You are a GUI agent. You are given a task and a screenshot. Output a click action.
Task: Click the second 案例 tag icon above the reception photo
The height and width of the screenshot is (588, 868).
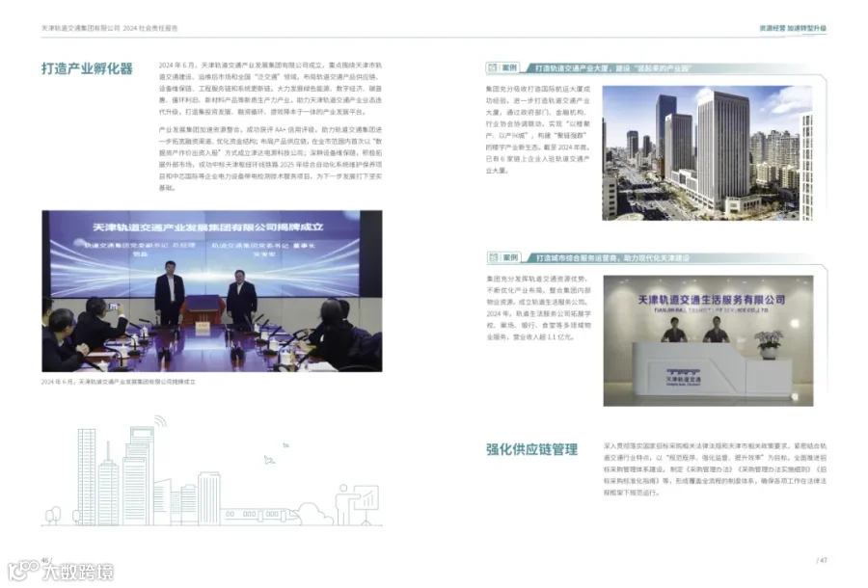(503, 257)
